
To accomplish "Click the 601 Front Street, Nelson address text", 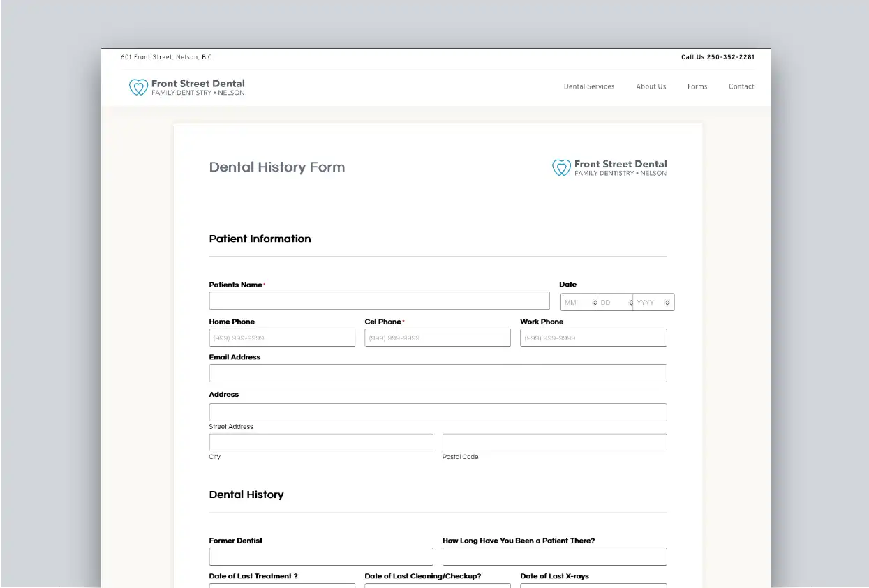I will [168, 57].
